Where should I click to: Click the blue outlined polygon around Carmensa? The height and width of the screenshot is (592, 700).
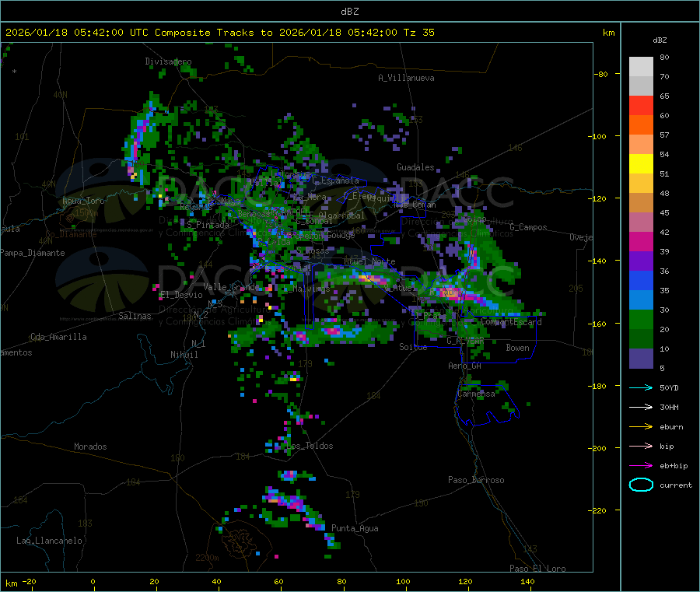click(x=487, y=405)
